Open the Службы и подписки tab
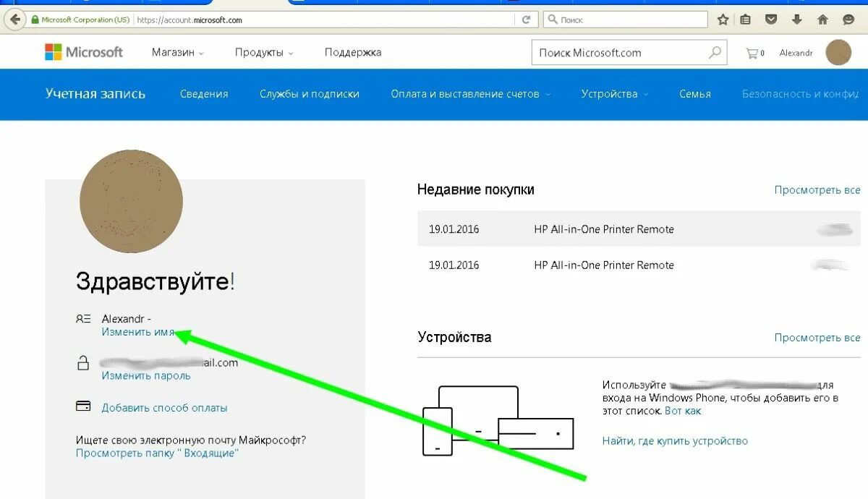 tap(310, 94)
